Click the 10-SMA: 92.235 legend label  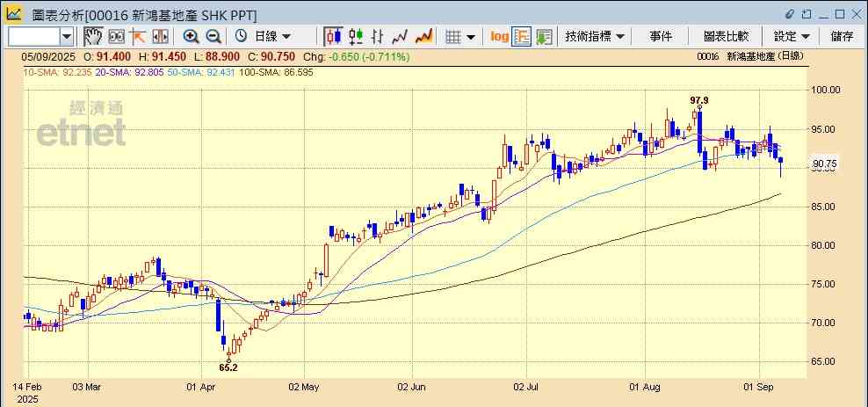(x=56, y=72)
